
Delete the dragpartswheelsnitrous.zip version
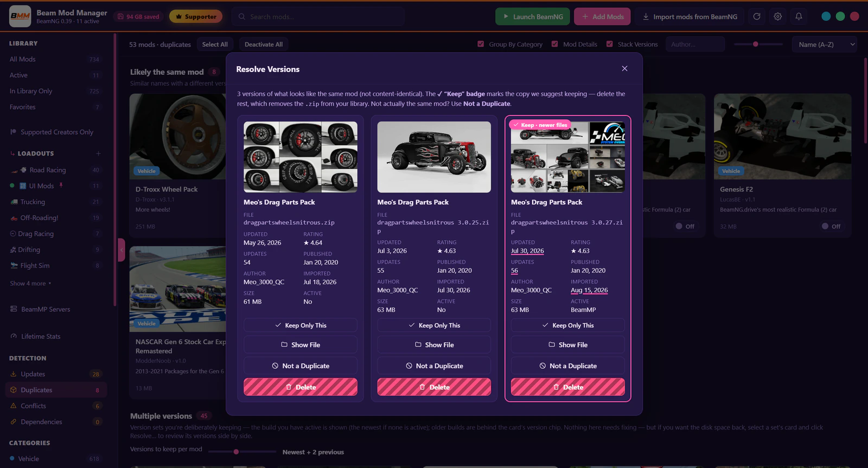[301, 387]
